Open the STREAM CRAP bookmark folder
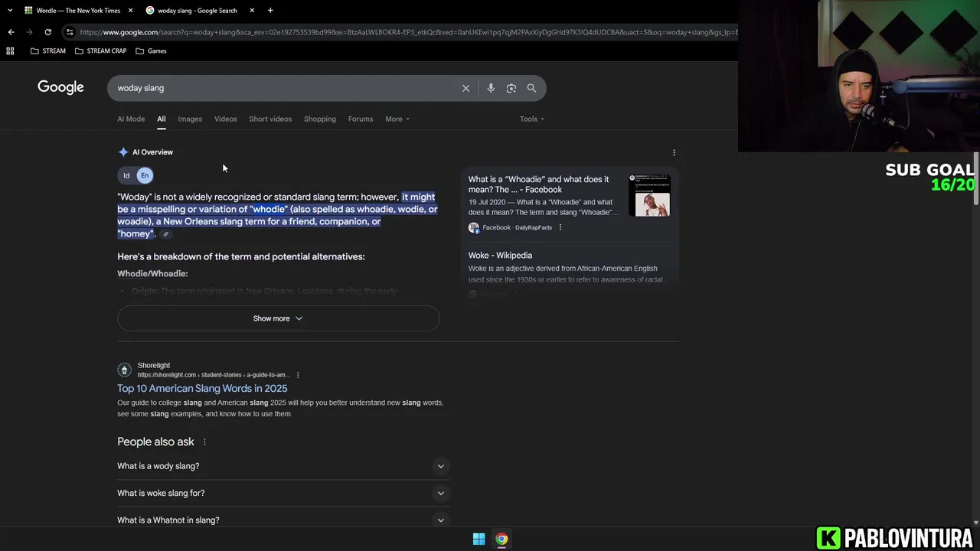Image resolution: width=980 pixels, height=551 pixels. coord(101,51)
